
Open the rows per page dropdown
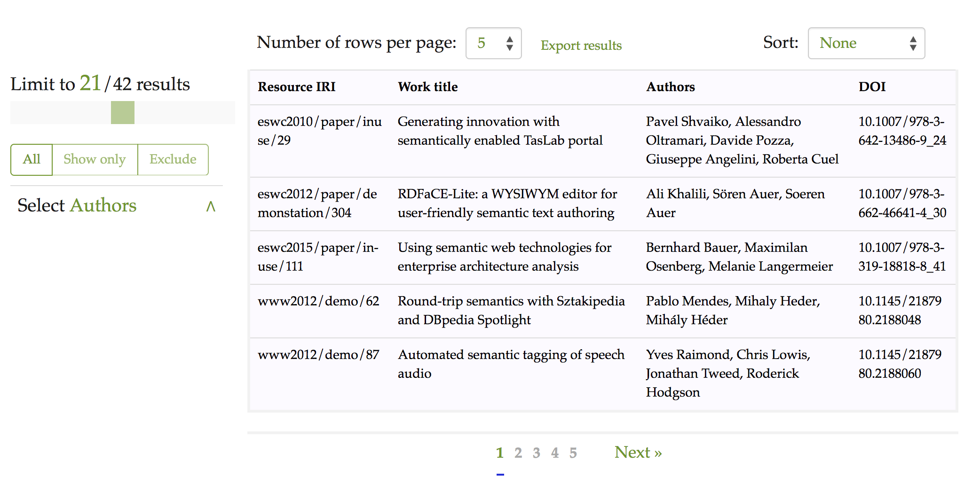(x=493, y=43)
